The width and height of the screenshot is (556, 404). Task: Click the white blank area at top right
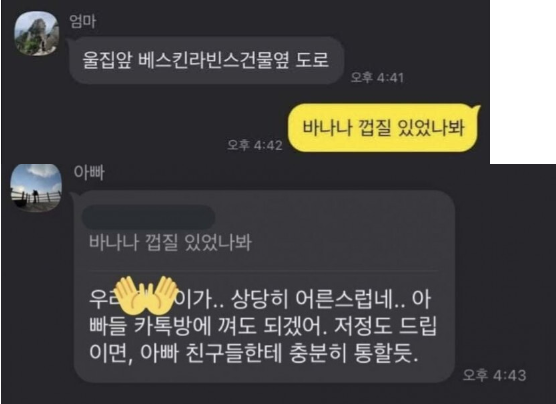523,82
